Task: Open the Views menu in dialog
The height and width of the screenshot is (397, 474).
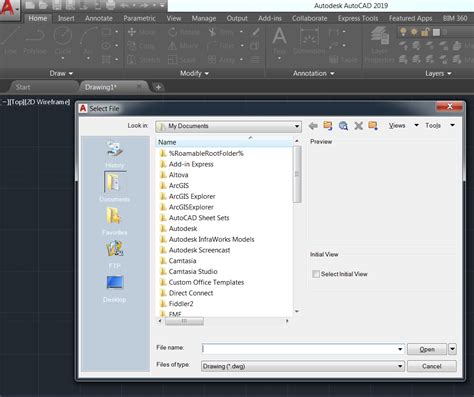Action: (403, 125)
